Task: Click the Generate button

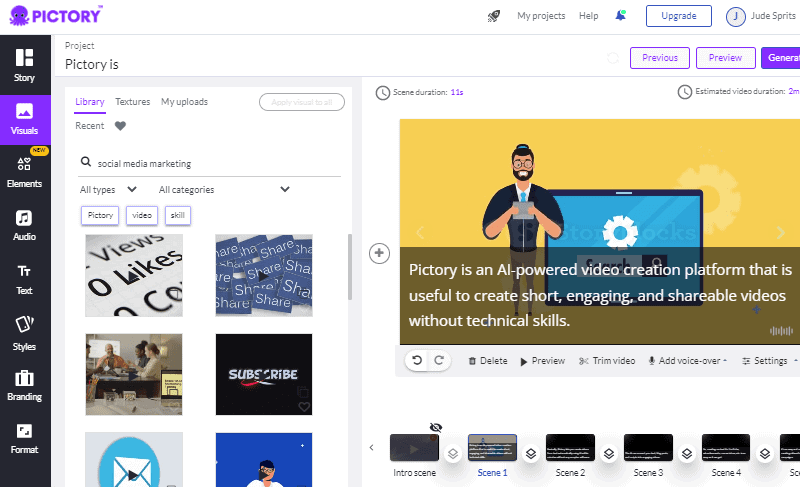Action: coord(781,58)
